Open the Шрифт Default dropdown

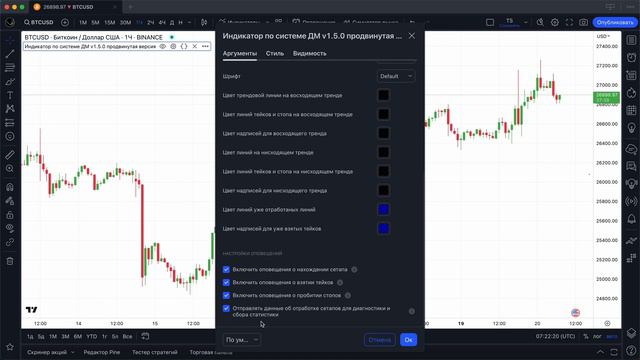[x=396, y=76]
